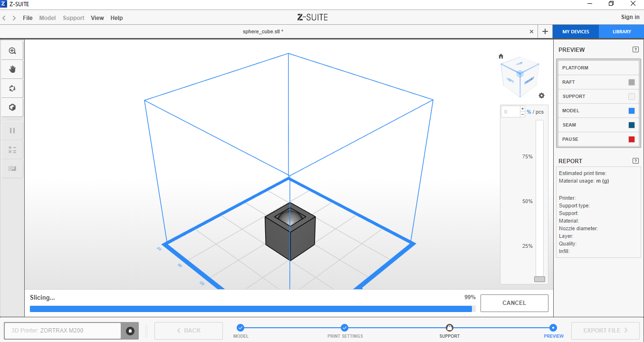Open the File menu
Viewport: 644px width, 342px height.
(x=28, y=18)
